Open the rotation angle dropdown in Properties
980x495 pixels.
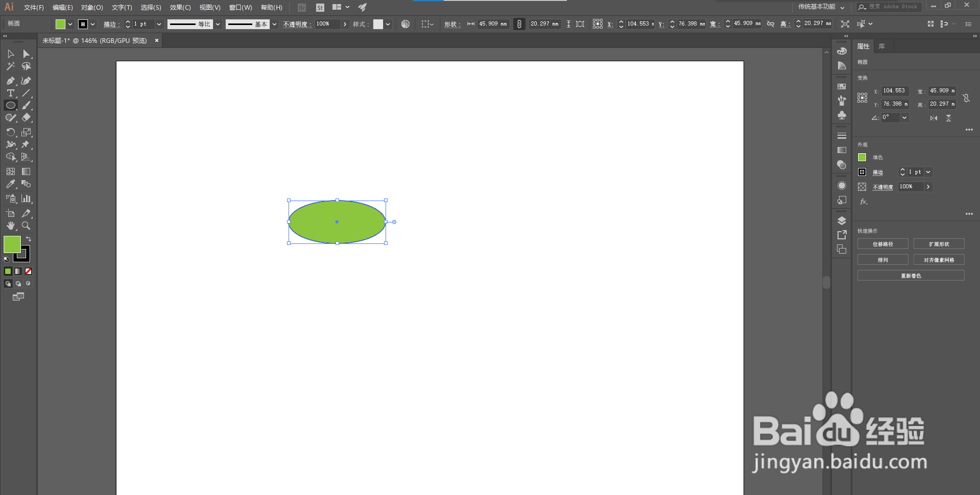[904, 117]
